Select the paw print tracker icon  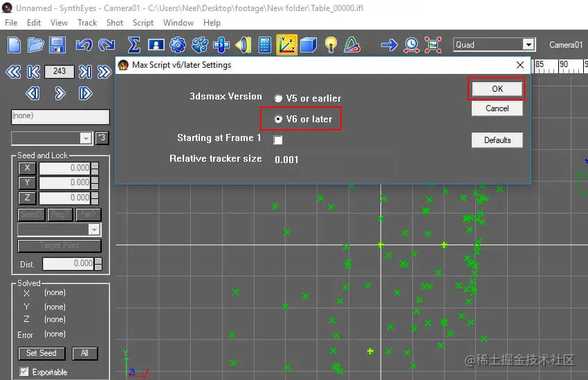pyautogui.click(x=199, y=45)
